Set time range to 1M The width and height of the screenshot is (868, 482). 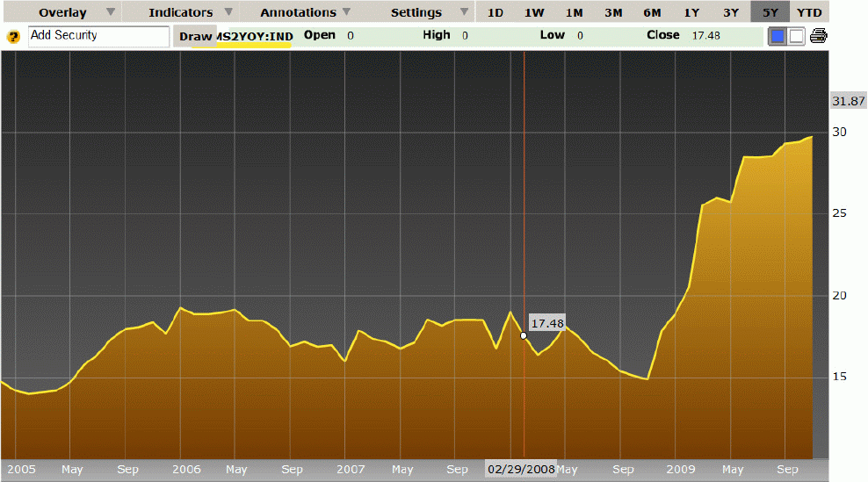point(574,12)
